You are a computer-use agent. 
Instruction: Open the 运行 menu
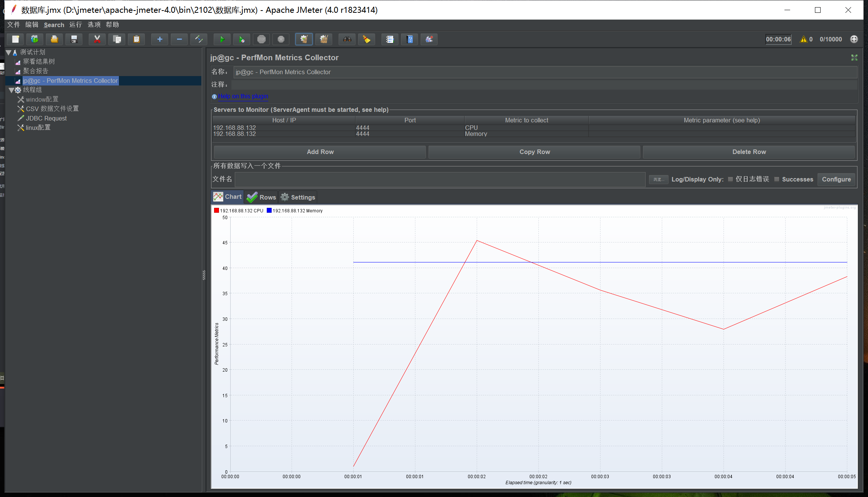75,24
